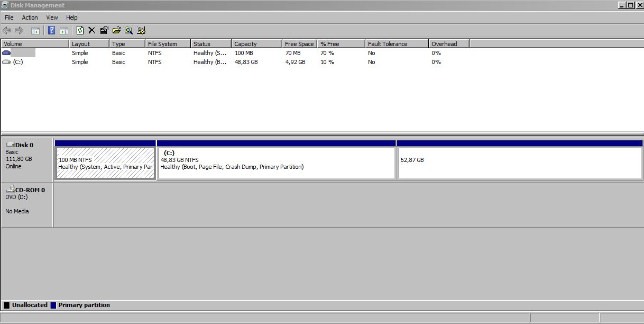Sort by the File System column header
Viewport: 644px width, 324px height.
tap(168, 44)
